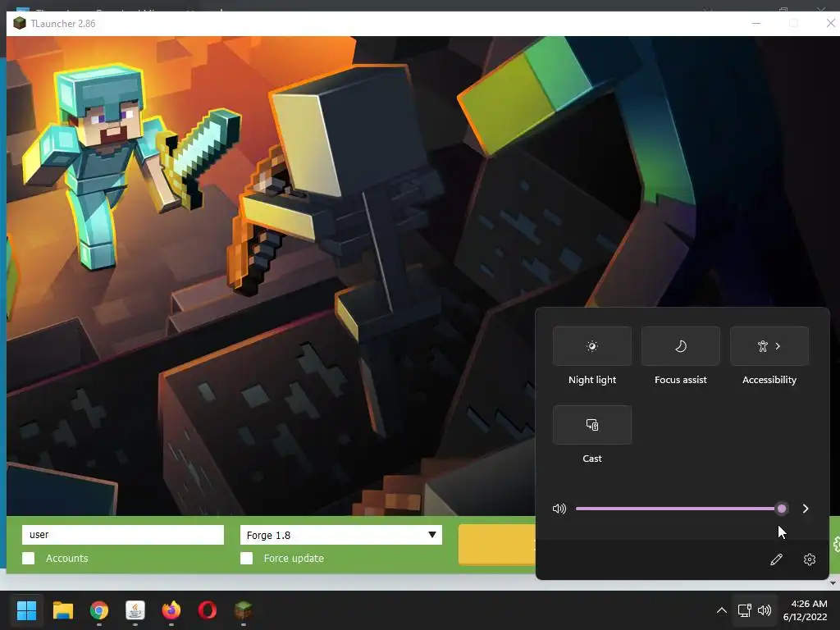Image resolution: width=840 pixels, height=630 pixels.
Task: Open the Cast quick setting
Action: [x=592, y=425]
